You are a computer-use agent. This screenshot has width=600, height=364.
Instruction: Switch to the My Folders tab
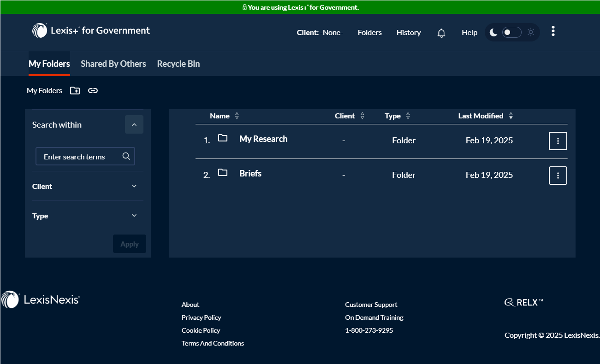click(x=49, y=64)
